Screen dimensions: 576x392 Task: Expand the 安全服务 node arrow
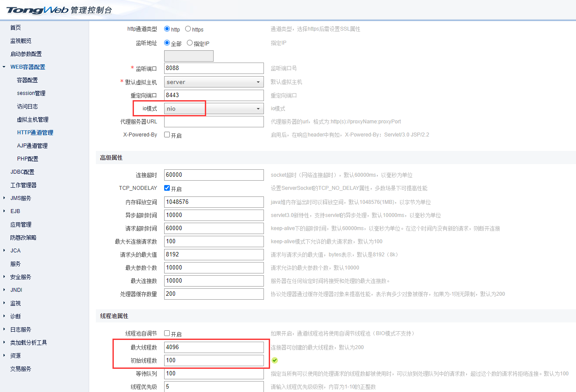[4, 277]
